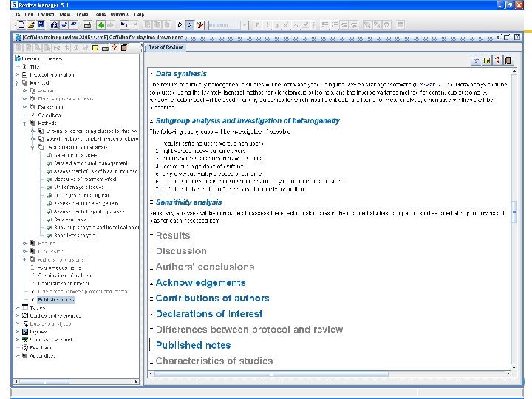Click the Open file folder icon
Viewport: 532px width, 399px height.
(x=31, y=25)
